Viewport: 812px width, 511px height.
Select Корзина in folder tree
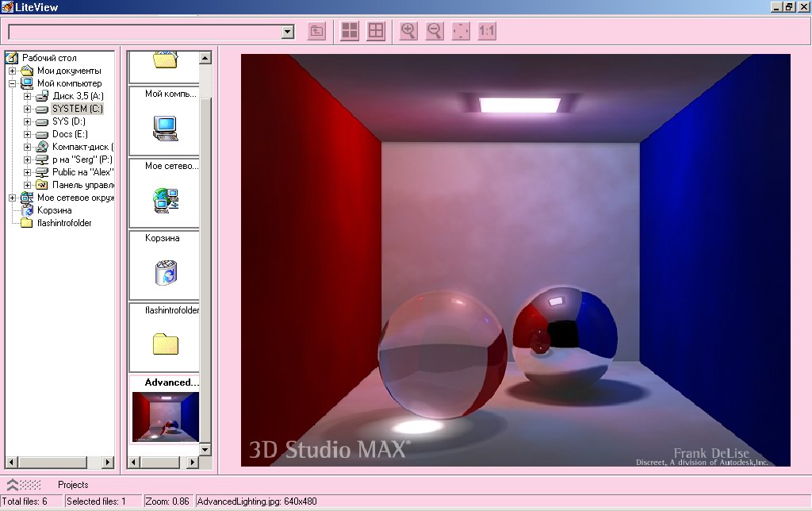[54, 210]
